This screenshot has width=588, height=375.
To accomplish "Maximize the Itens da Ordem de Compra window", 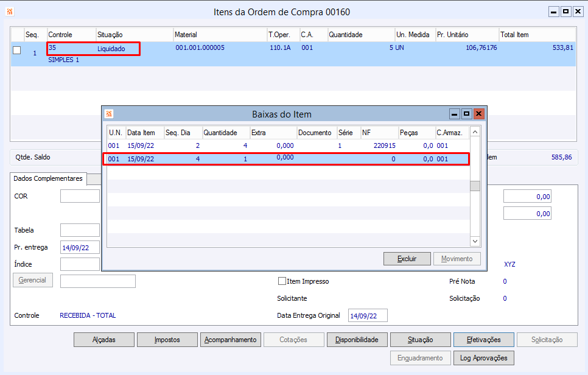I will coord(566,12).
